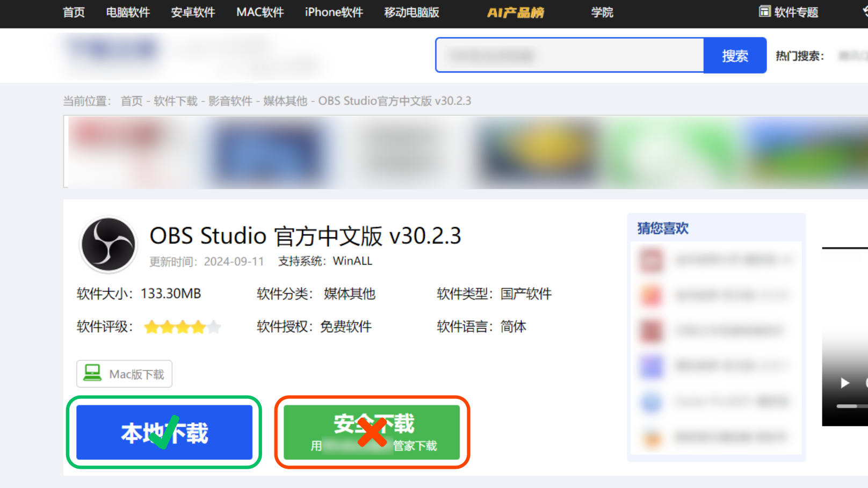Open the AI产品榜 menu item
Screen dimensions: 868x488
coord(516,12)
